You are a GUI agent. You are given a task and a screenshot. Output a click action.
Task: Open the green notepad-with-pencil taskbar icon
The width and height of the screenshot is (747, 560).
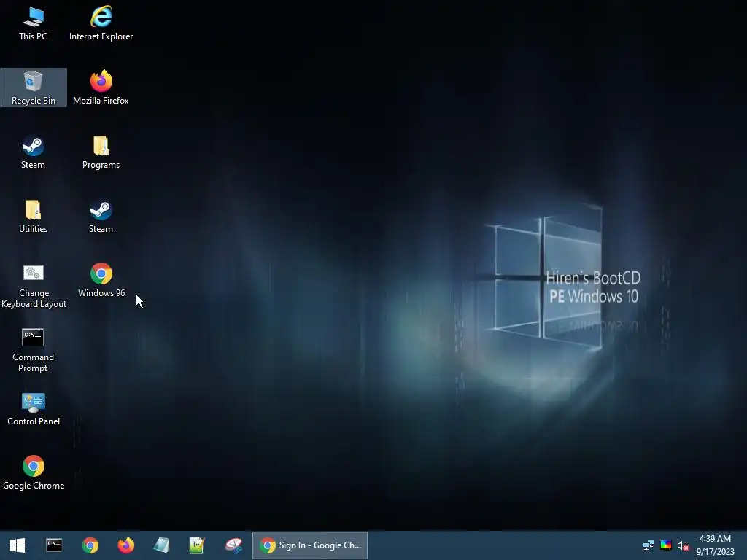(197, 545)
